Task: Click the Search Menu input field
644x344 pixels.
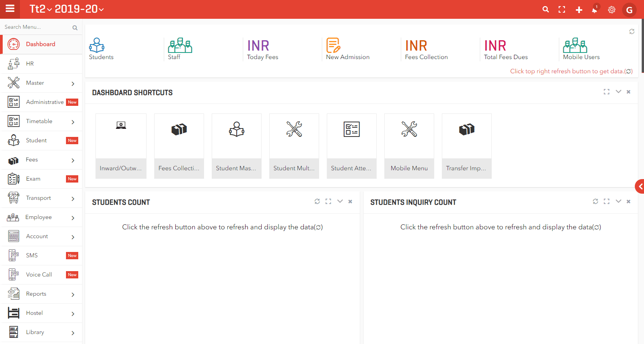Action: [36, 27]
